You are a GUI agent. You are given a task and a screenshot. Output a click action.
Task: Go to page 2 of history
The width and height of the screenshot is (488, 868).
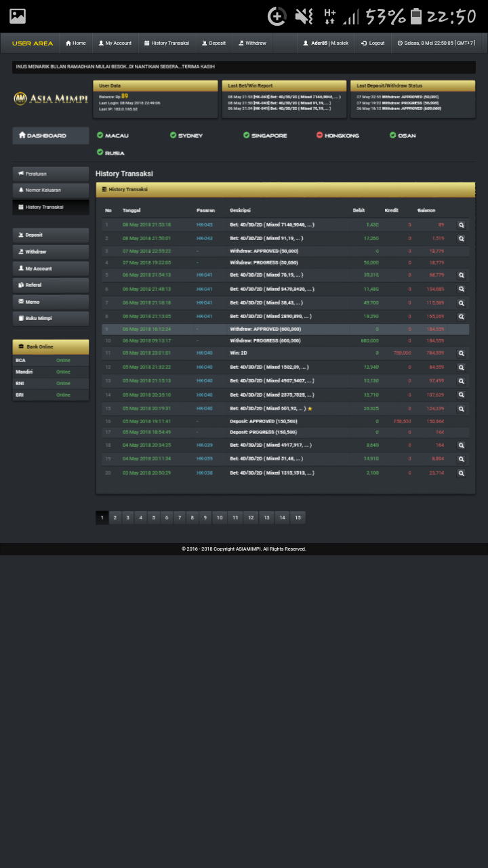pos(115,517)
